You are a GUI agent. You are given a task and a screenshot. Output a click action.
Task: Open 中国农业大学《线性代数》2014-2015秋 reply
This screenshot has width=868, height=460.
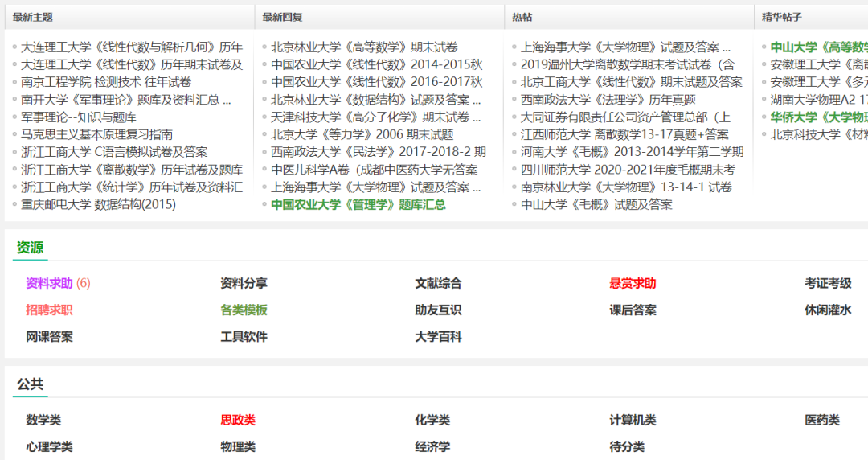[x=376, y=64]
